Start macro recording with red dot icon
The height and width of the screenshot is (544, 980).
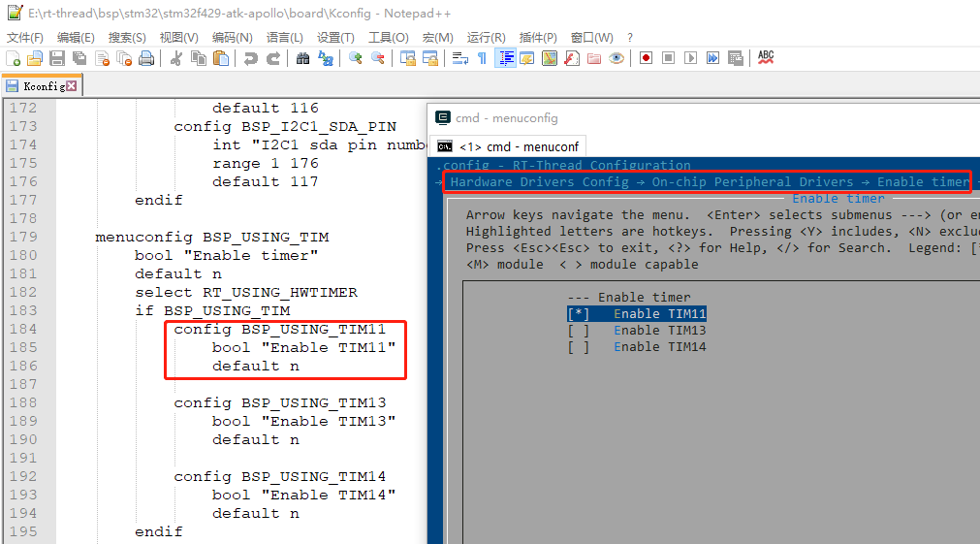pyautogui.click(x=646, y=58)
